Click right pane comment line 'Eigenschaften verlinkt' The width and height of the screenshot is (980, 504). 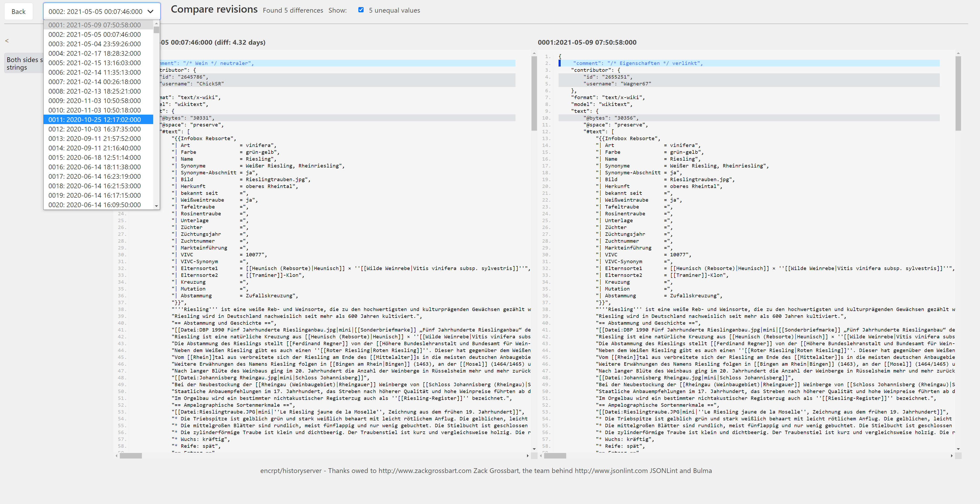(749, 63)
